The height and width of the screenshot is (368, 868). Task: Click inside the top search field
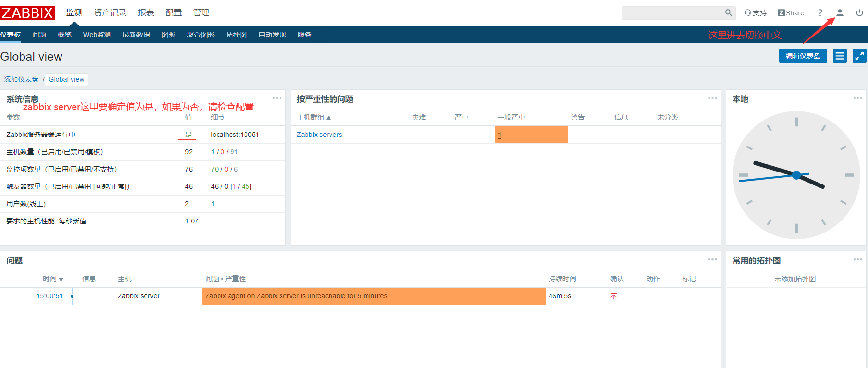pos(672,13)
